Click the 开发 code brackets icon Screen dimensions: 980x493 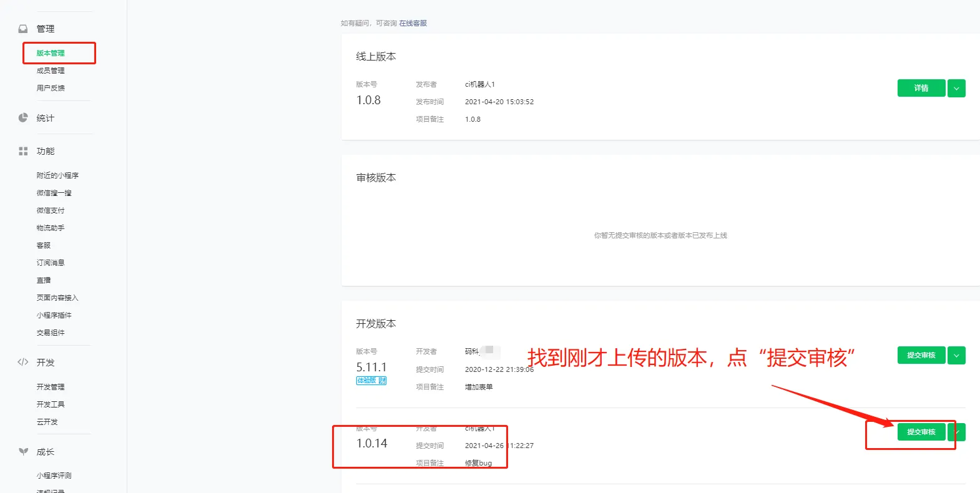pyautogui.click(x=23, y=362)
